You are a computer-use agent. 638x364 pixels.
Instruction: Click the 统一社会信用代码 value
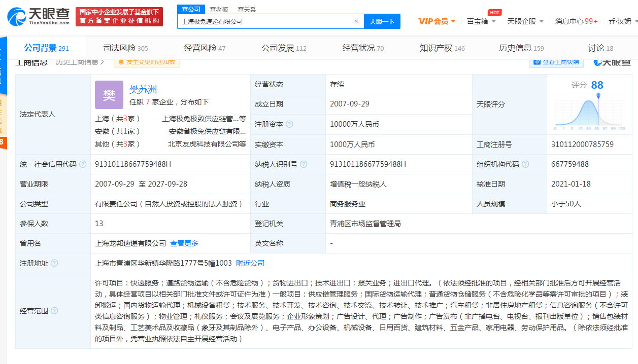tap(133, 164)
